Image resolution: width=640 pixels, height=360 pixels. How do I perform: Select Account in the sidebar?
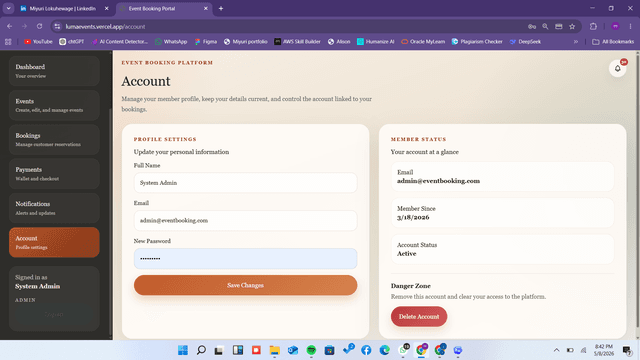coord(54,242)
